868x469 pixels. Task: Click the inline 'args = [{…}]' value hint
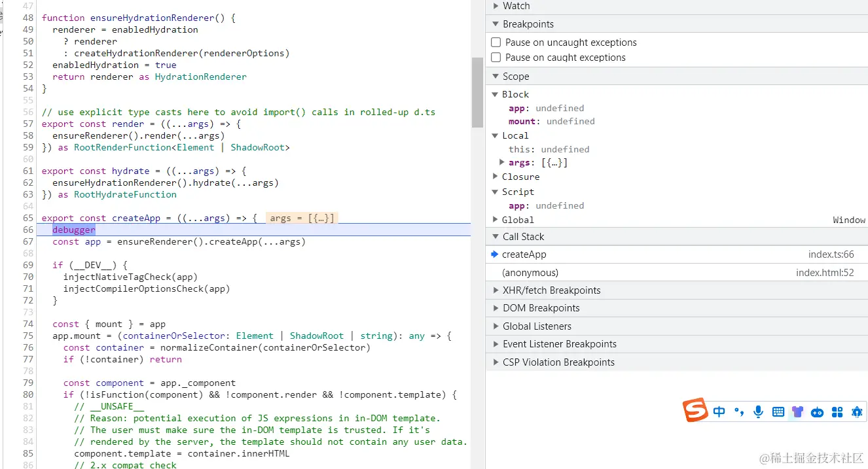click(302, 218)
